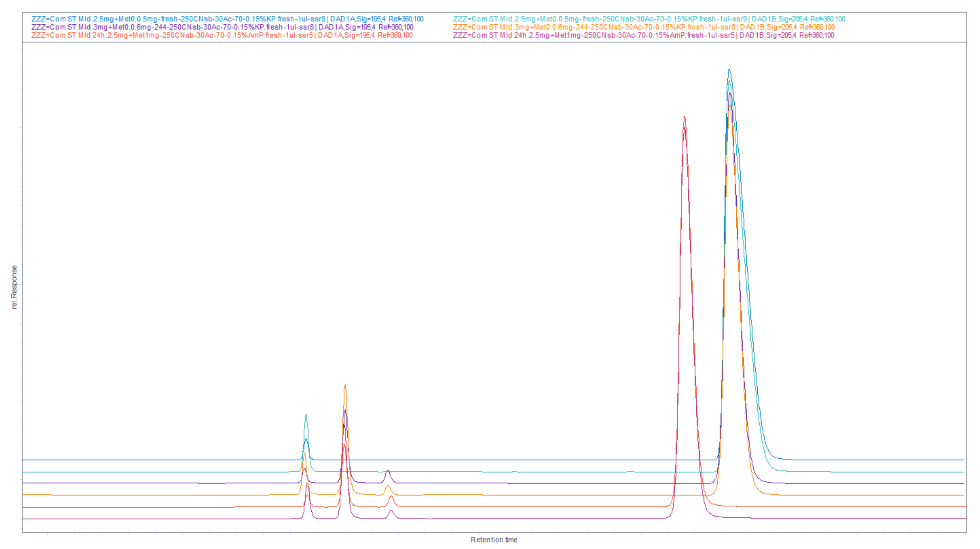The image size is (980, 549).
Task: Click the tiny orange third peak
Action: coord(388,486)
